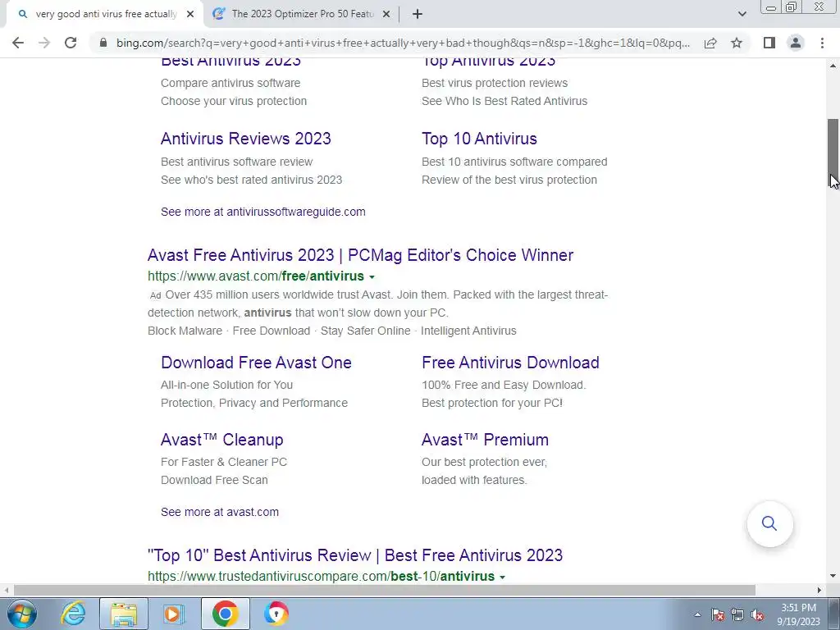Open Avast Free Antivirus 2023 result

[x=360, y=255]
